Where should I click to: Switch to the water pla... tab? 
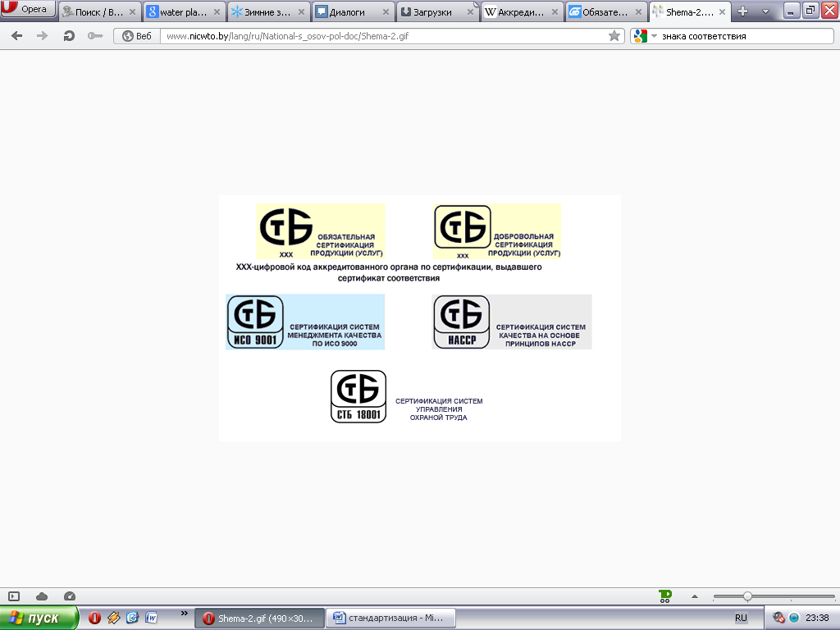tap(185, 11)
